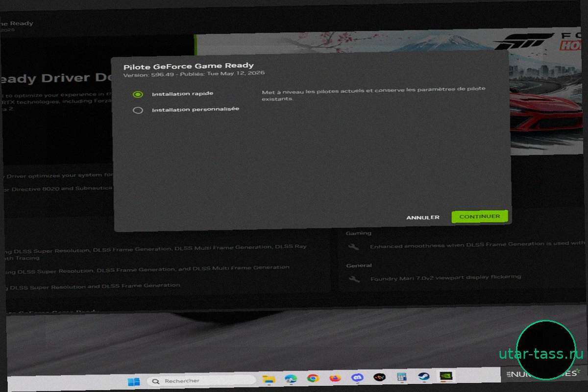
Task: Click the Enhanced smoothness DLSS Frame Generation text
Action: click(x=478, y=245)
